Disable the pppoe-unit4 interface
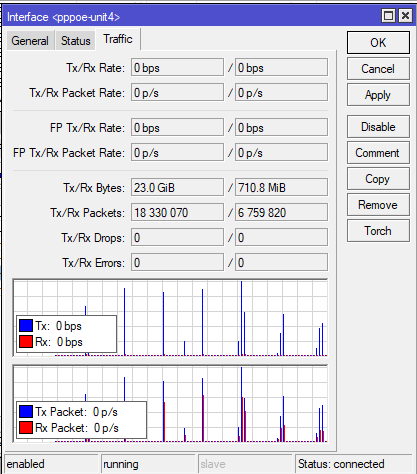This screenshot has width=417, height=474. point(378,127)
